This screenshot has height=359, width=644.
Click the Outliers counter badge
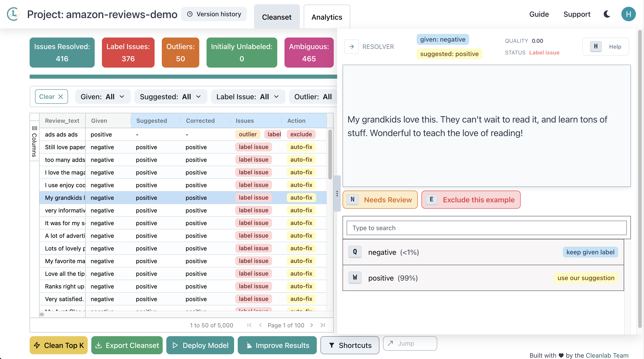180,52
